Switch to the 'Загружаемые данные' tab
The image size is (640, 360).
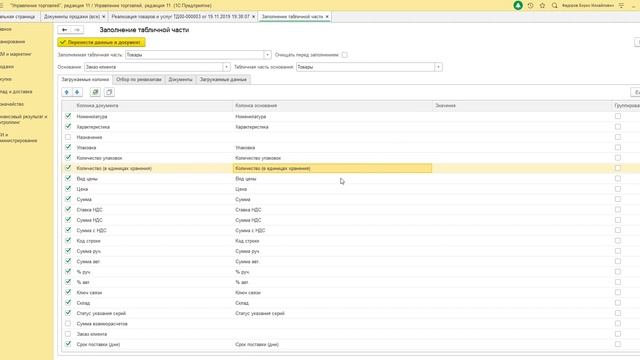(223, 80)
